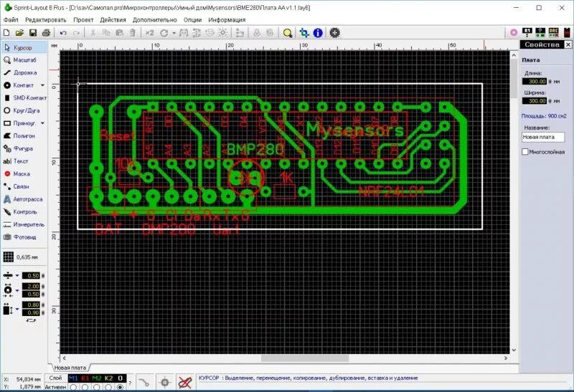The height and width of the screenshot is (392, 574).
Task: Open the Проект menu
Action: tap(83, 20)
